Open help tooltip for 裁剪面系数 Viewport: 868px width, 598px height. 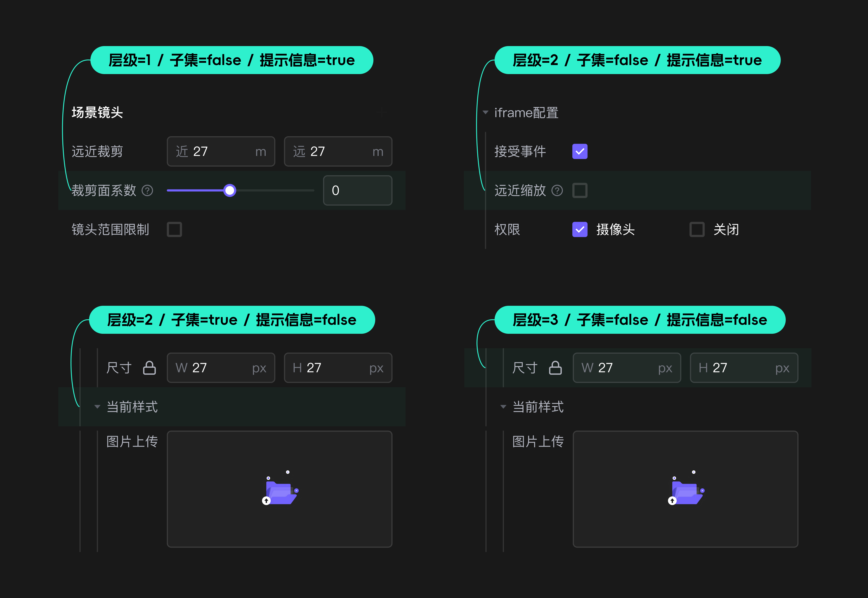click(147, 191)
